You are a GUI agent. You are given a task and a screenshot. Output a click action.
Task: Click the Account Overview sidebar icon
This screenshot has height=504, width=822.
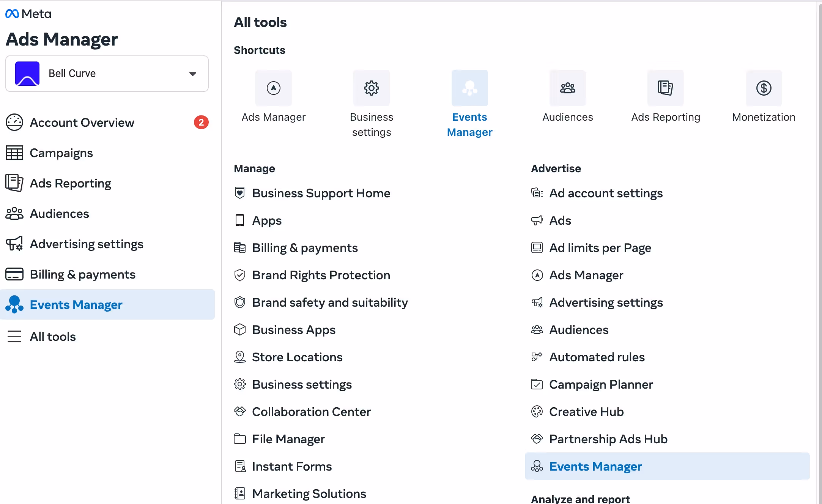[14, 123]
